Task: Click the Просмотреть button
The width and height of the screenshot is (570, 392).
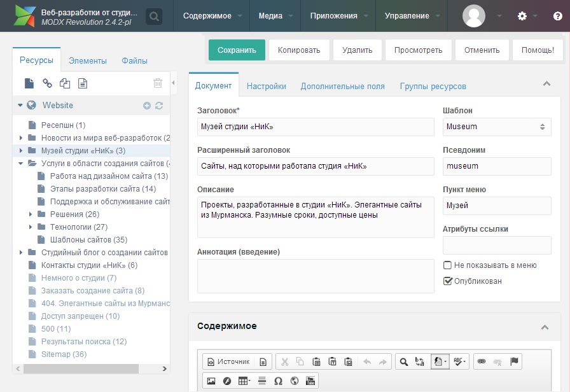Action: click(419, 50)
